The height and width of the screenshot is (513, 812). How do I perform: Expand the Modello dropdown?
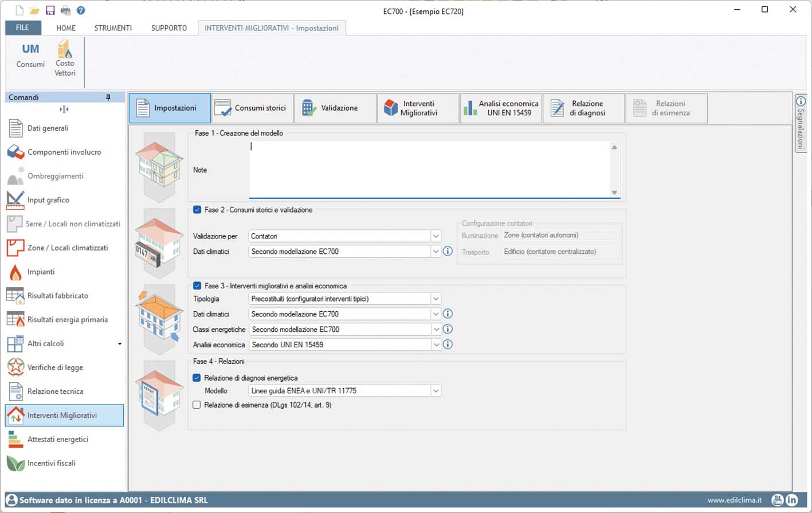436,391
